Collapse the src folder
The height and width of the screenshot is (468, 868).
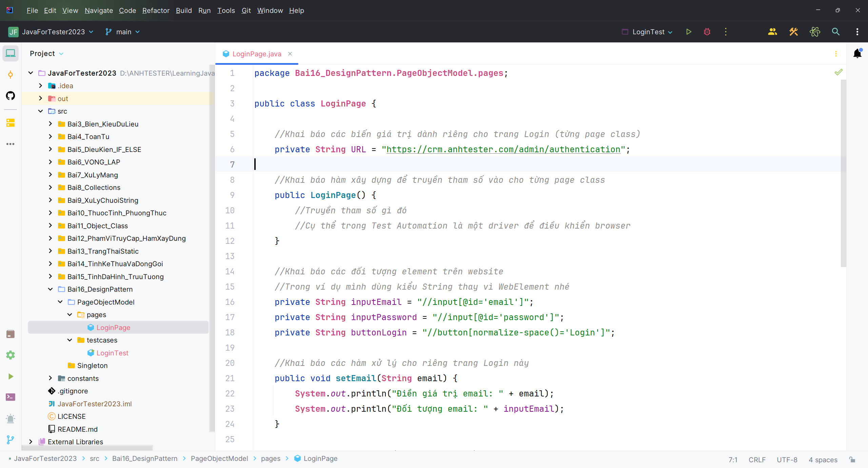pos(40,111)
